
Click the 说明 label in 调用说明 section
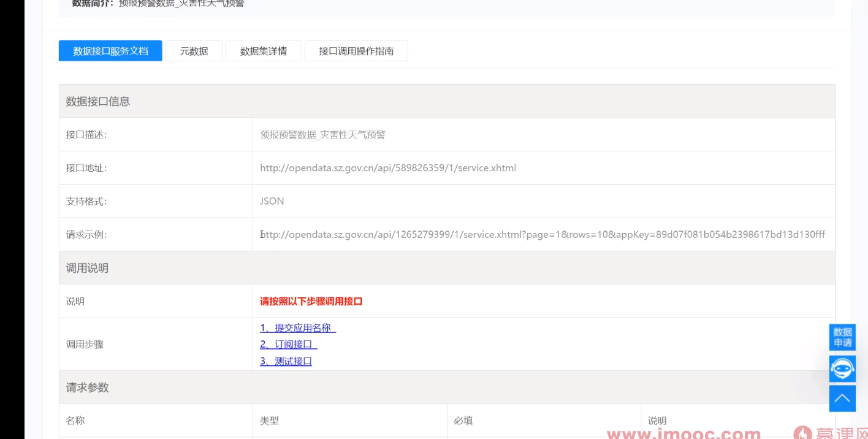[75, 301]
